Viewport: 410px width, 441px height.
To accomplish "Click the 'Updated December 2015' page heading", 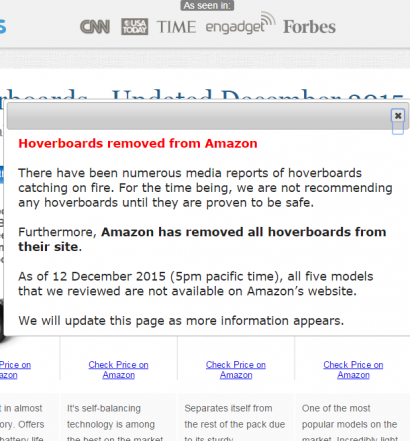I will pos(257,95).
